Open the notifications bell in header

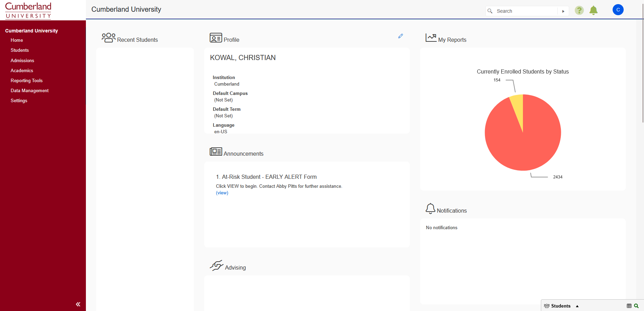coord(593,10)
